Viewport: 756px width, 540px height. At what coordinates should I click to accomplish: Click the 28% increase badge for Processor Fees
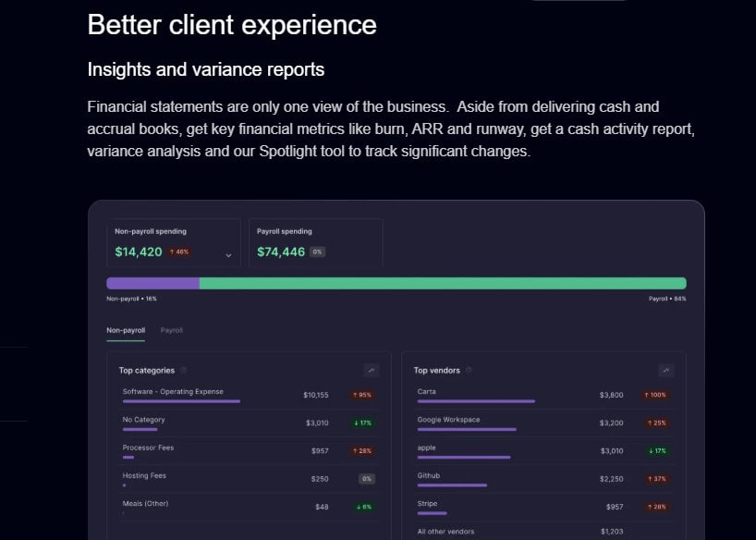(x=362, y=450)
